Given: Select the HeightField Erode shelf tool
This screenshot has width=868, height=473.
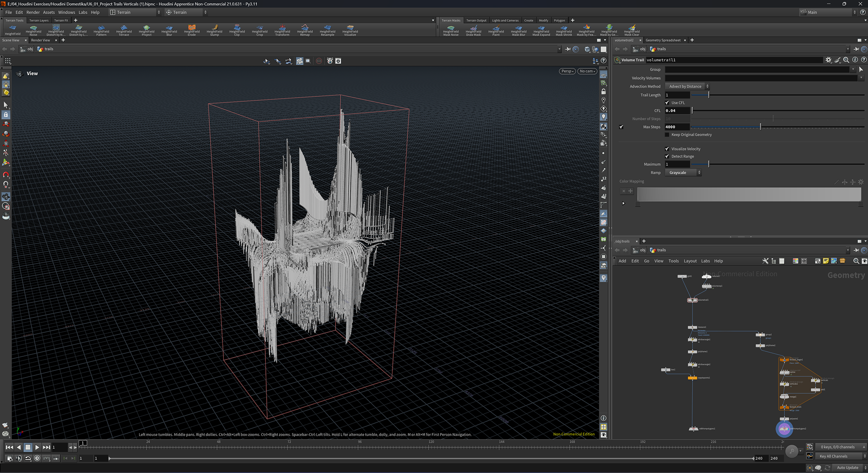Looking at the screenshot, I should [192, 30].
